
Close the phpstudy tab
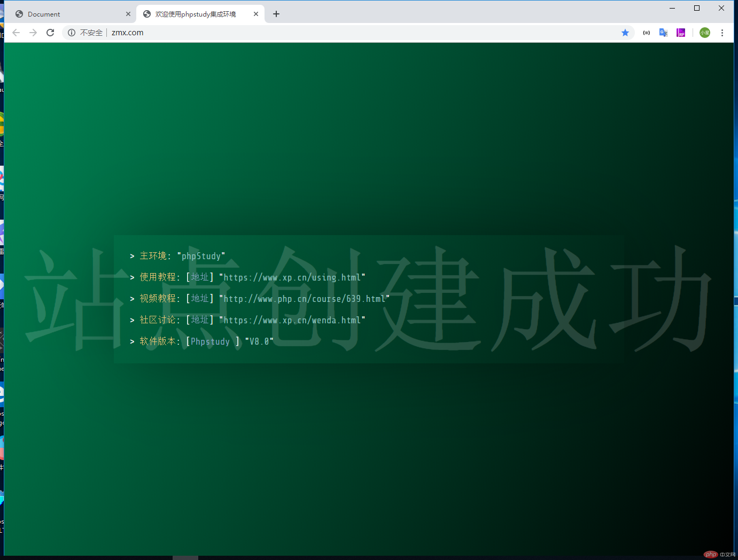pyautogui.click(x=256, y=14)
